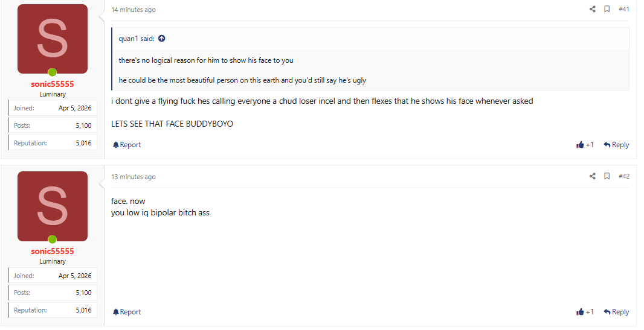
Task: Click share icon on post #41
Action: (592, 9)
